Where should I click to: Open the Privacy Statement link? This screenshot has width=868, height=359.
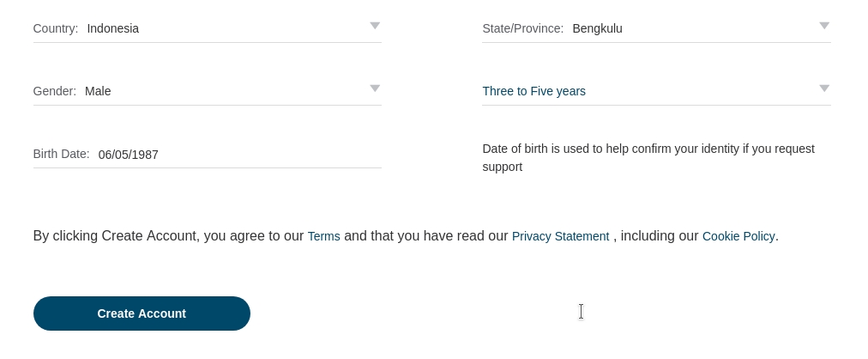(560, 236)
